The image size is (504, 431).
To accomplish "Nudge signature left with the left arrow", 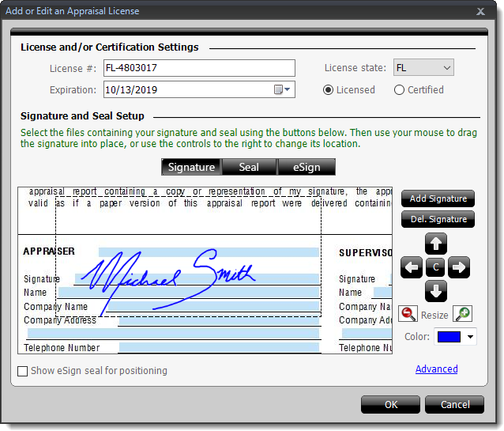I will click(x=412, y=267).
